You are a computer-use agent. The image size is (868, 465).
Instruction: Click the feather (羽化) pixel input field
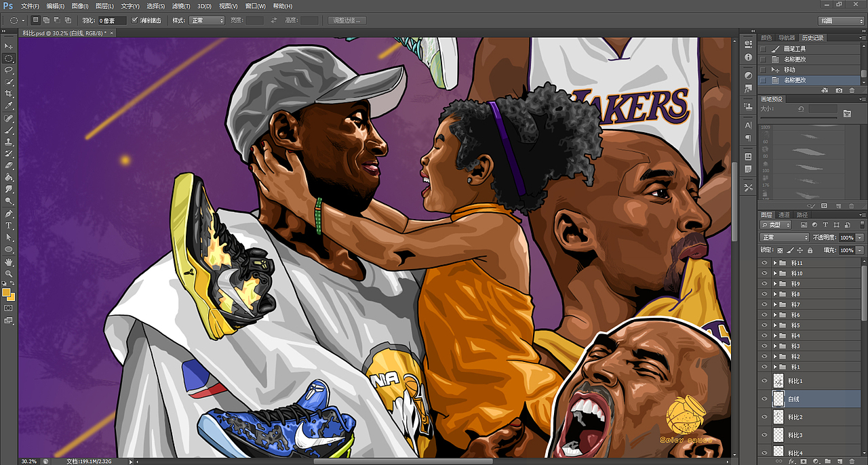pos(112,20)
